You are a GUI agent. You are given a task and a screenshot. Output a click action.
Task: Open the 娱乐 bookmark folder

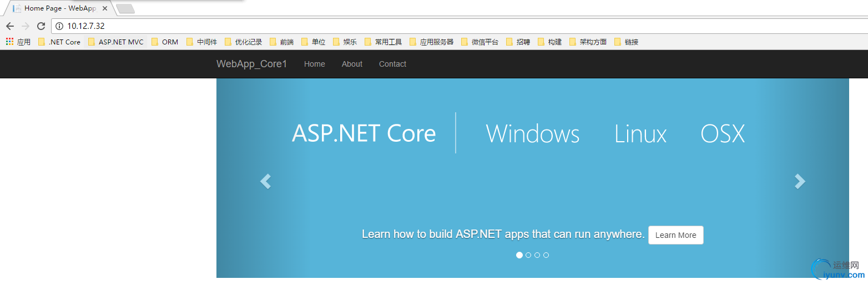tap(345, 42)
